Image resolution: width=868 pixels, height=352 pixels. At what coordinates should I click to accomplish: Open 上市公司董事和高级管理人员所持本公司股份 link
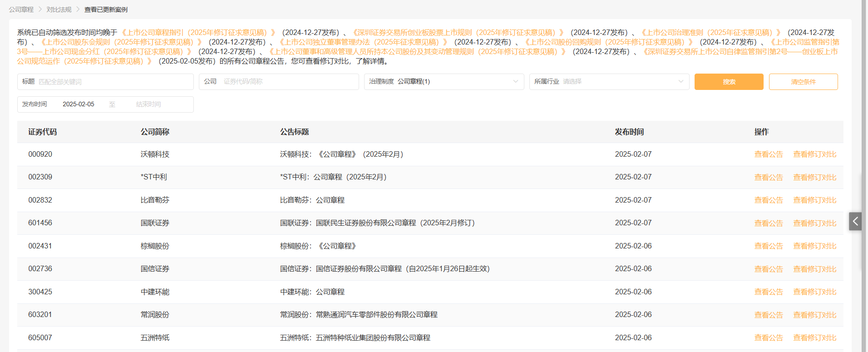[x=417, y=52]
